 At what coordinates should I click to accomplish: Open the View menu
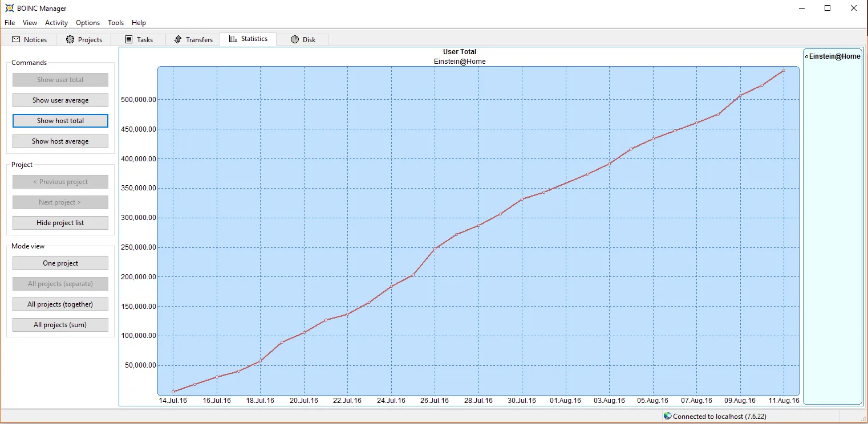pyautogui.click(x=29, y=23)
